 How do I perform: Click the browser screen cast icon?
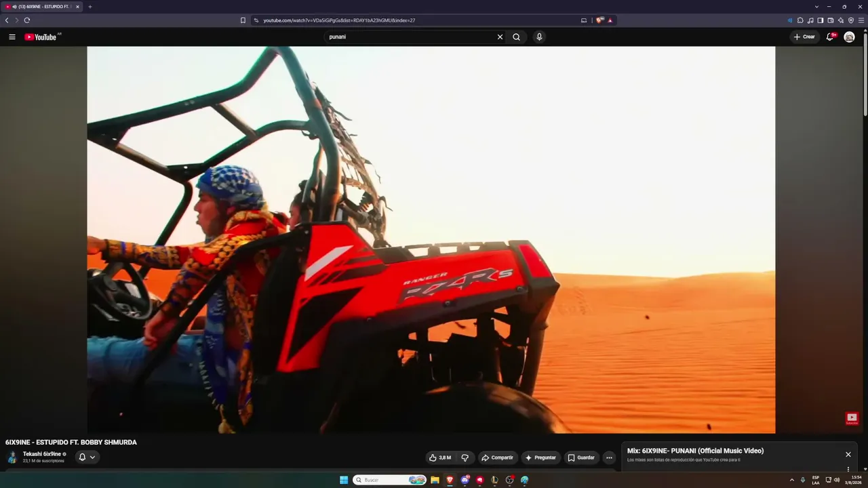pyautogui.click(x=584, y=20)
